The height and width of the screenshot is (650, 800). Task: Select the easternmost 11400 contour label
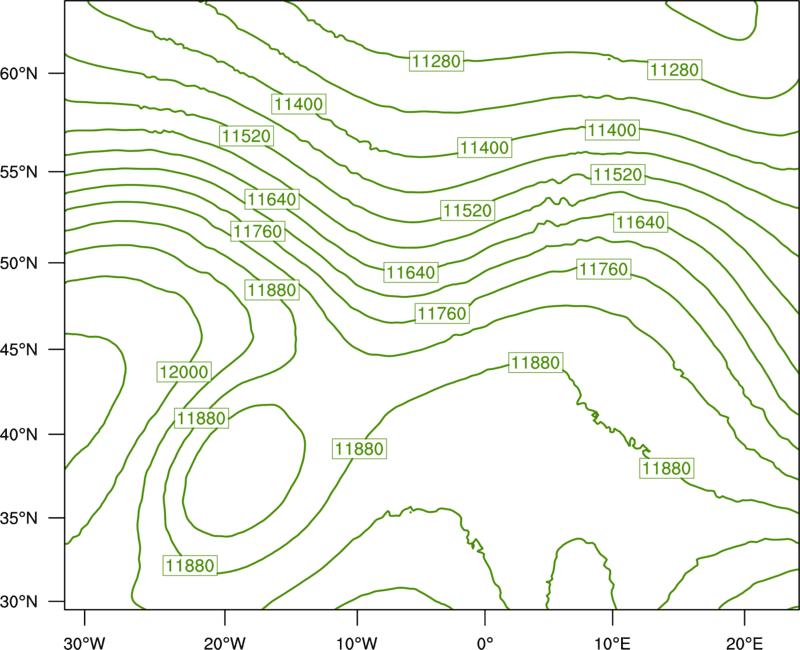(612, 130)
